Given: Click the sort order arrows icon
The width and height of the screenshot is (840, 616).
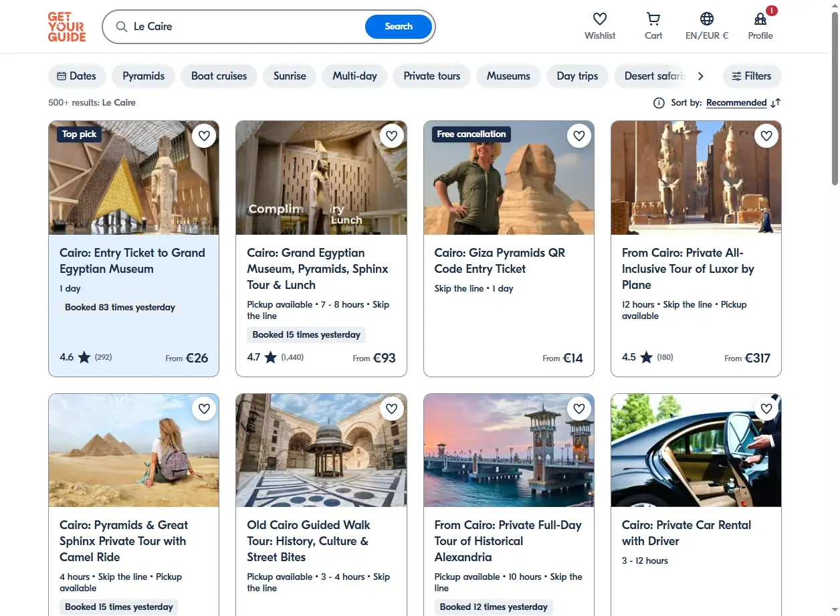Looking at the screenshot, I should [776, 103].
